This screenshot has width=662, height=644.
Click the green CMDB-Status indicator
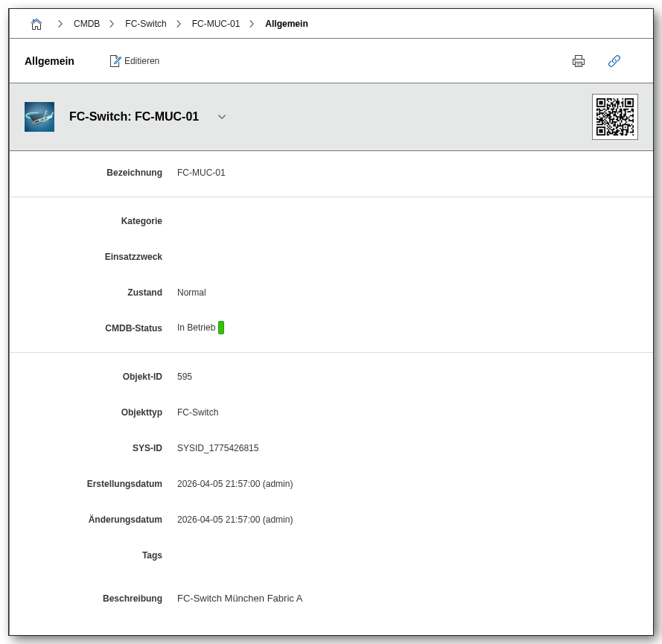click(x=221, y=328)
